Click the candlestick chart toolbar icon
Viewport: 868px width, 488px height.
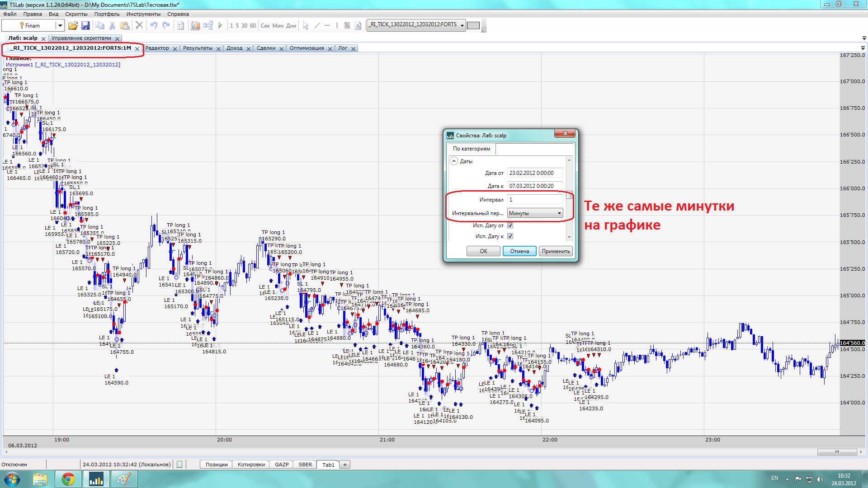coord(195,25)
